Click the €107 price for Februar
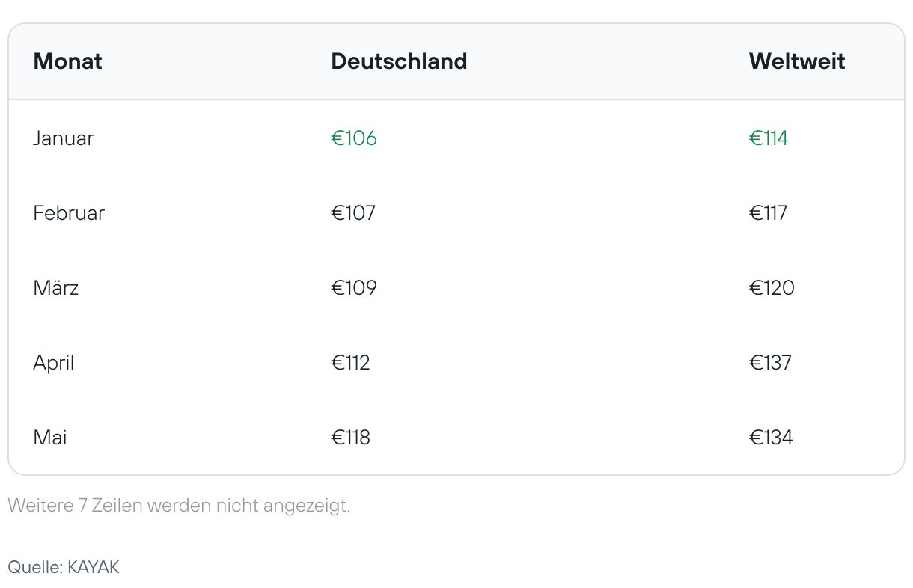 (x=353, y=213)
